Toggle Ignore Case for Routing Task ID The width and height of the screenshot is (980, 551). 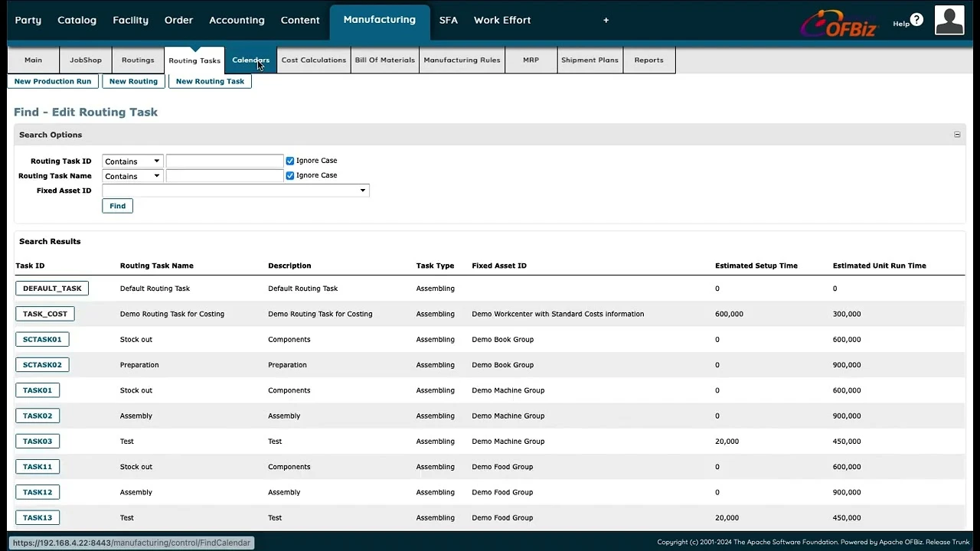click(290, 161)
